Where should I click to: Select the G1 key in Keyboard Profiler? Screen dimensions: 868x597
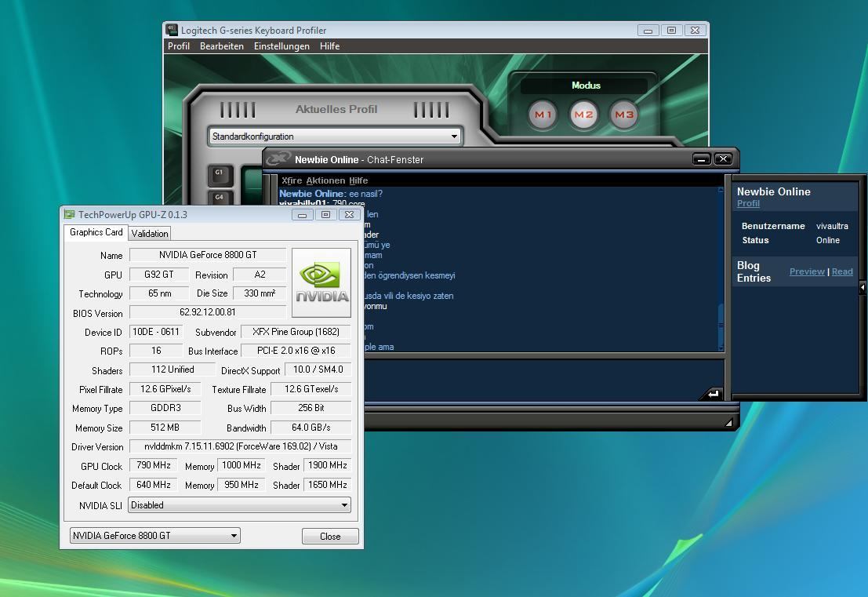point(220,175)
